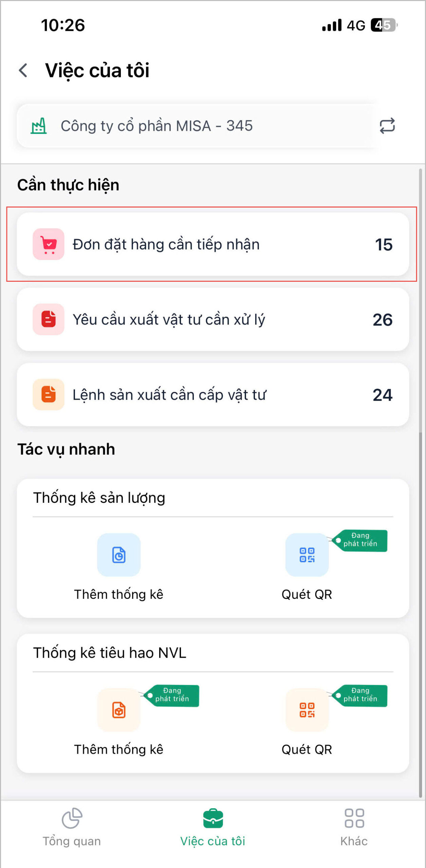Tap blue Thêm thống kê output icon
Image resolution: width=426 pixels, height=868 pixels.
(x=119, y=555)
